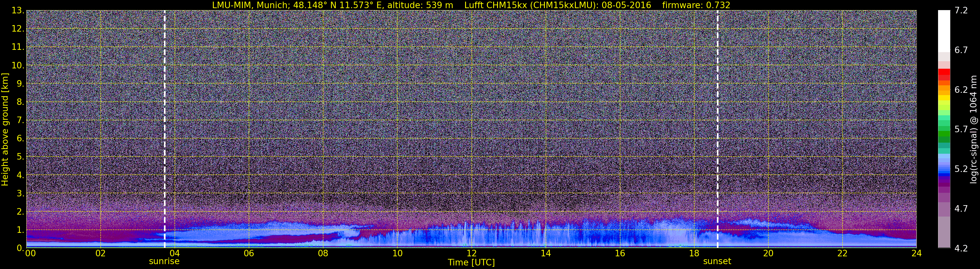Click the 'Height above ground [km]' axis label
Screen dimensions: 980x269
click(x=5, y=129)
